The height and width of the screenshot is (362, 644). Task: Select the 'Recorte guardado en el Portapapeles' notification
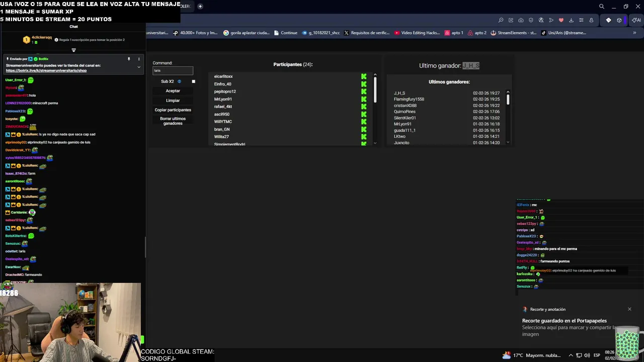pos(564,321)
